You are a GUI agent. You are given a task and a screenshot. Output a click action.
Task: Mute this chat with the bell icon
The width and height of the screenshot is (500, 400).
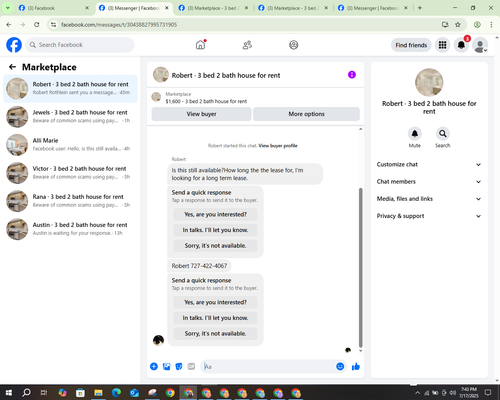pyautogui.click(x=415, y=134)
